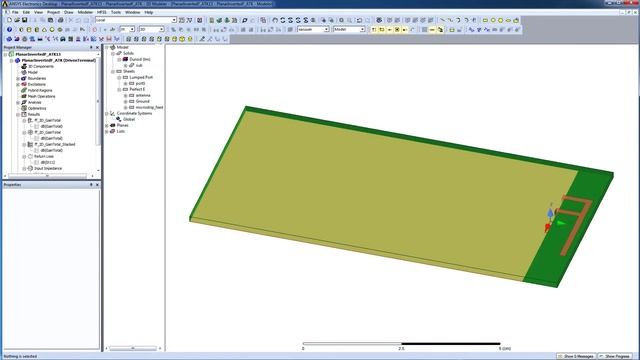Expand the Planes node
This screenshot has height=360, width=640.
tap(107, 125)
